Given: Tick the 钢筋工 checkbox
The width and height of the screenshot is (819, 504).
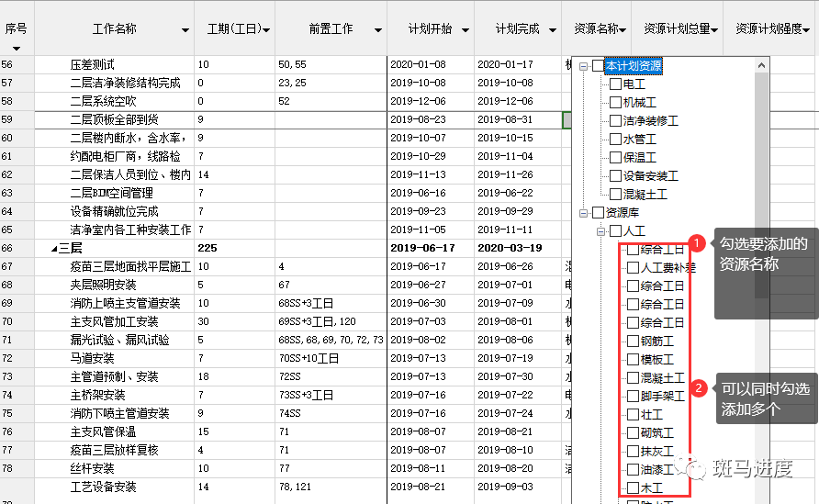Looking at the screenshot, I should click(633, 341).
